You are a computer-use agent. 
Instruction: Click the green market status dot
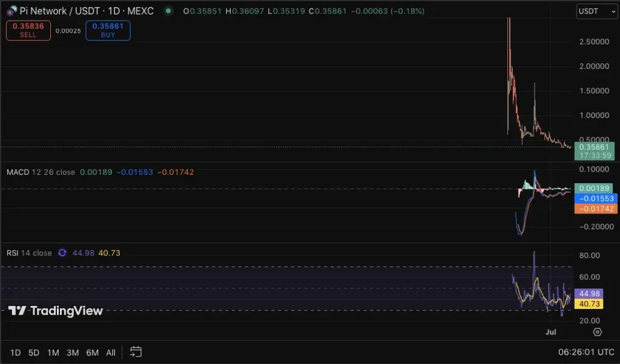(168, 11)
